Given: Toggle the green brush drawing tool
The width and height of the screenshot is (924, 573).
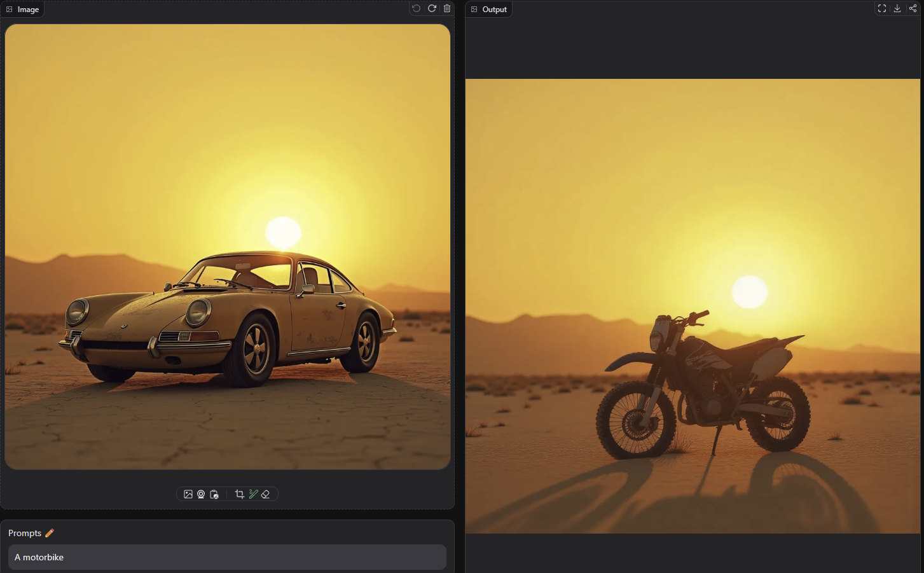Looking at the screenshot, I should pyautogui.click(x=253, y=494).
